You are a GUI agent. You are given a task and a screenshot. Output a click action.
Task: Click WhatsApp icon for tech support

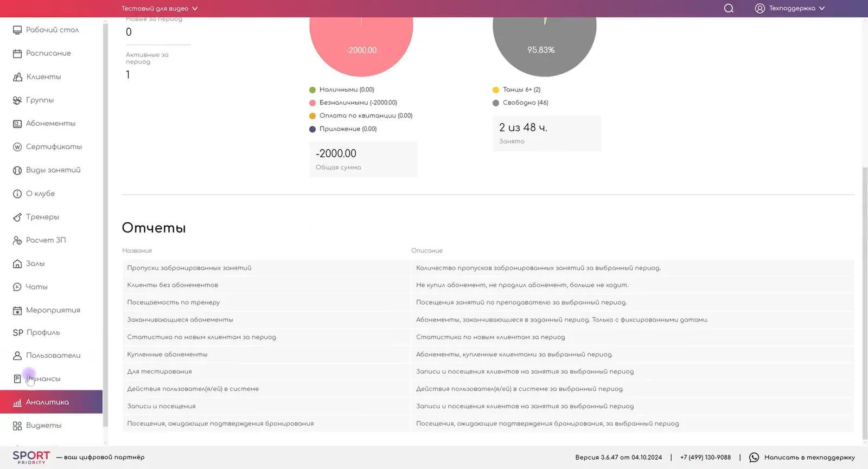click(x=754, y=457)
